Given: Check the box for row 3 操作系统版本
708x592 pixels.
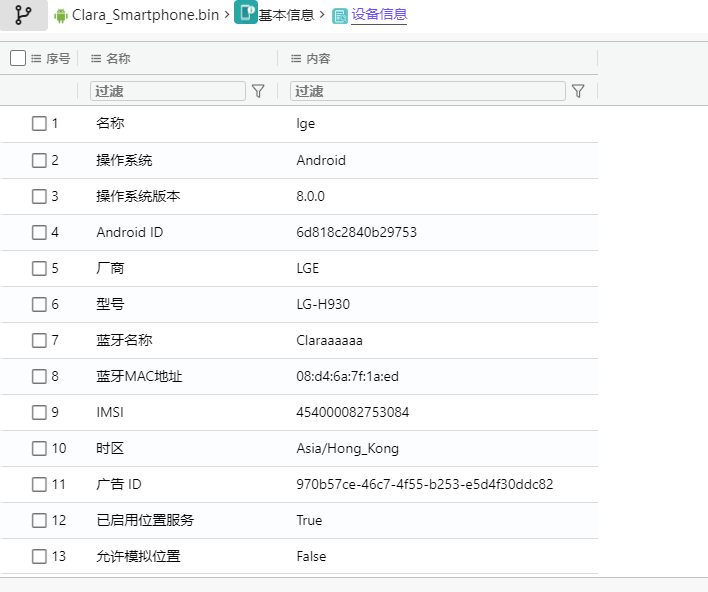Looking at the screenshot, I should pyautogui.click(x=39, y=196).
